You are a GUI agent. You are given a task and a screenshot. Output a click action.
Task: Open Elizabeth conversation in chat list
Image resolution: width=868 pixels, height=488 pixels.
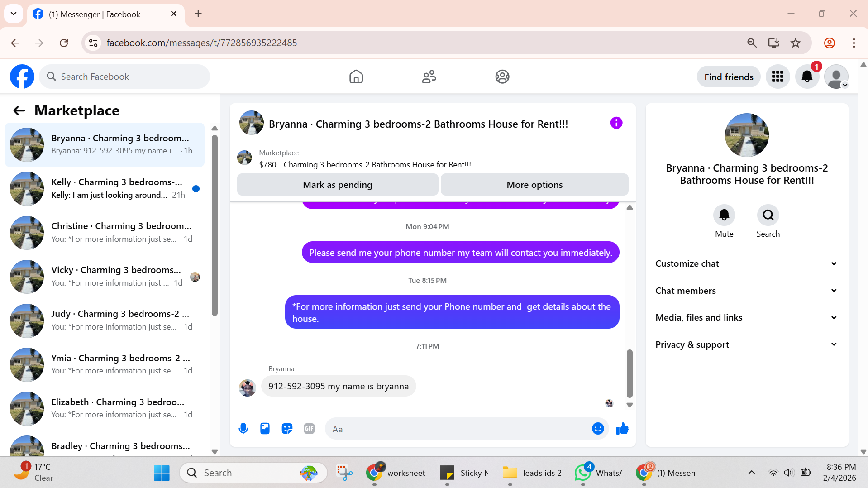[x=105, y=408]
